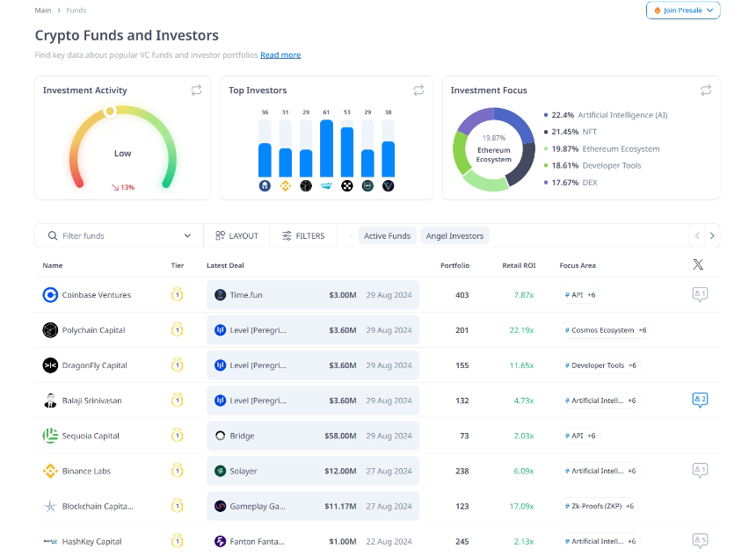Click the Investment Focus refresh icon
Screen dimensions: 756x556
tap(706, 90)
